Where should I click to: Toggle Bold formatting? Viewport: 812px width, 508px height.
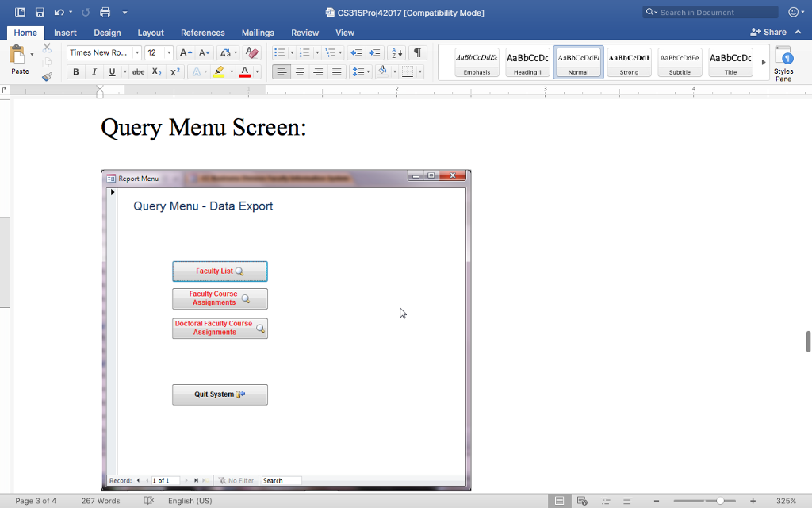pyautogui.click(x=75, y=72)
